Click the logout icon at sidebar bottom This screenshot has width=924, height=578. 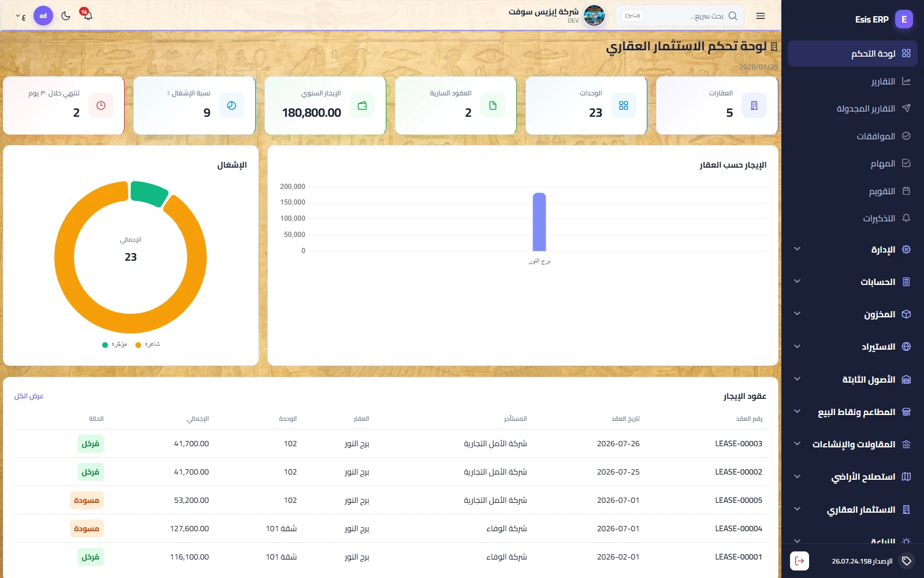799,561
